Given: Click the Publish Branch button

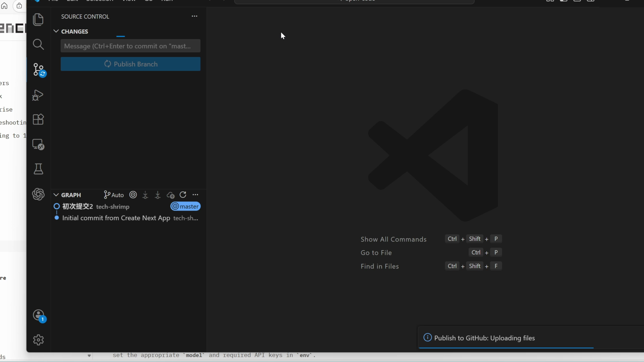Looking at the screenshot, I should coord(130,64).
